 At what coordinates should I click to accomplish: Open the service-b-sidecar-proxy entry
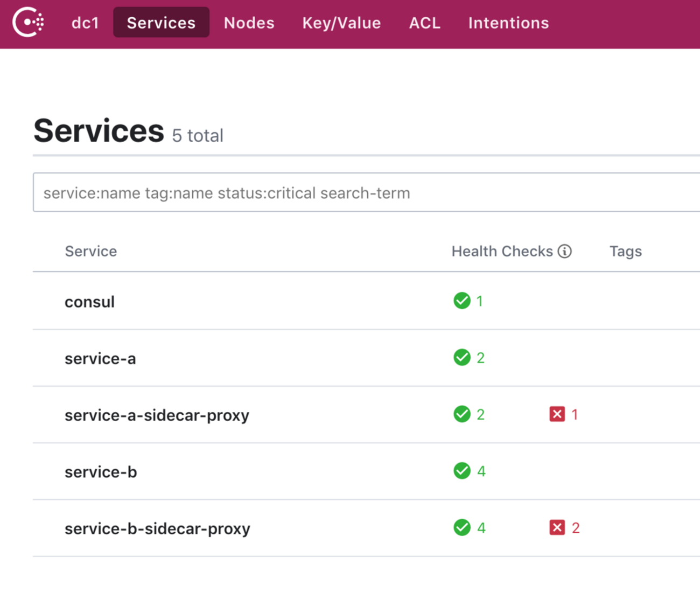(157, 528)
